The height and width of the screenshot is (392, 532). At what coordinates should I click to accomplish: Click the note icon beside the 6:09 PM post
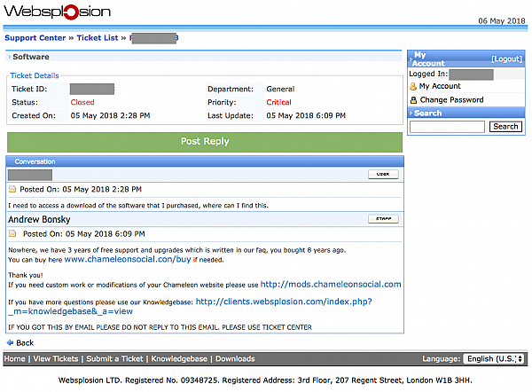coord(12,234)
